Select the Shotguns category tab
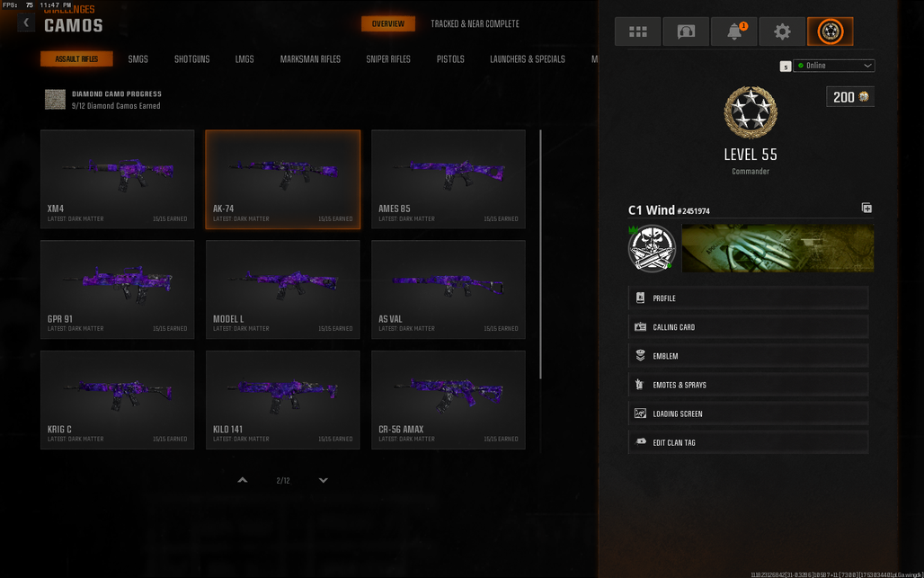Screen dimensions: 924x578 [192, 59]
